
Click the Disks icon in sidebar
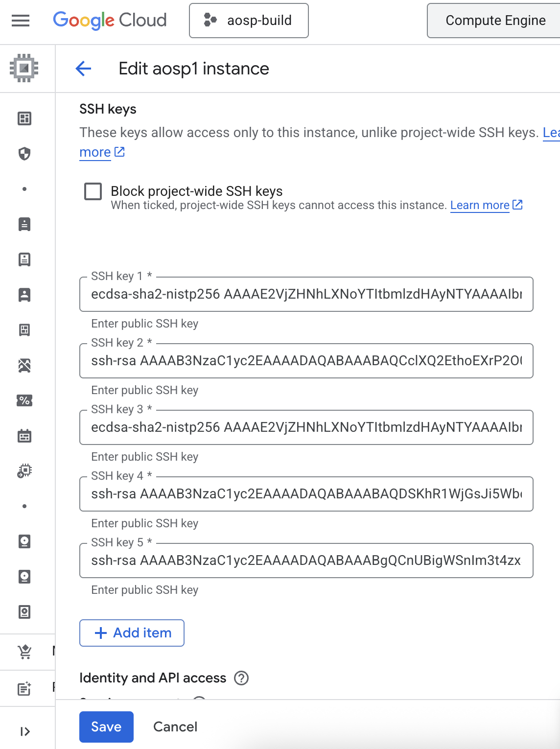click(x=24, y=541)
